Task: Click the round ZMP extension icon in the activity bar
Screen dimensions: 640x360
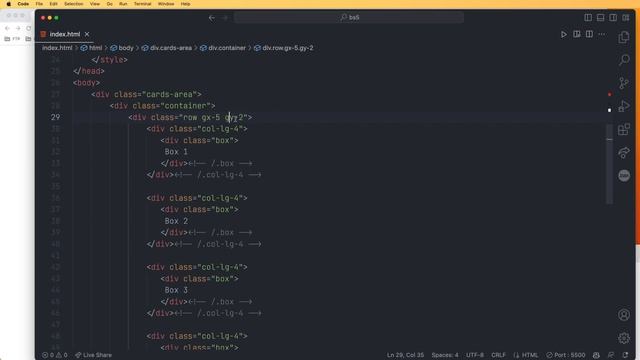Action: tap(624, 176)
